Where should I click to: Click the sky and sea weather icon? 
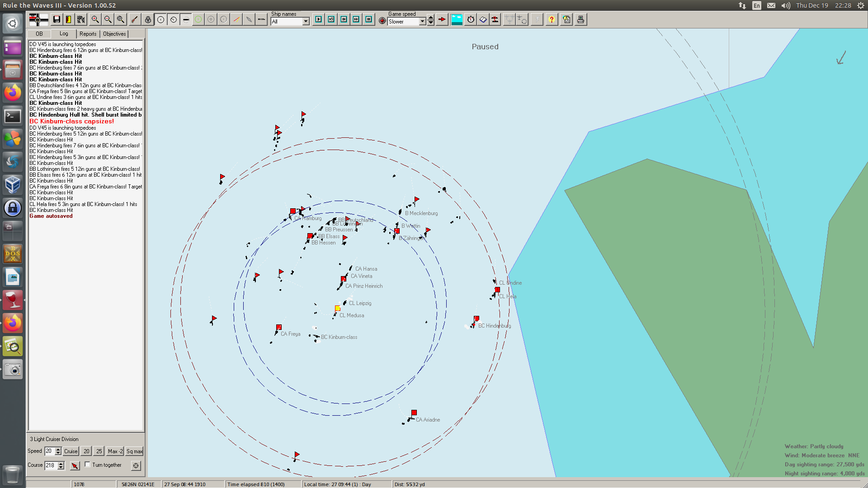(457, 19)
